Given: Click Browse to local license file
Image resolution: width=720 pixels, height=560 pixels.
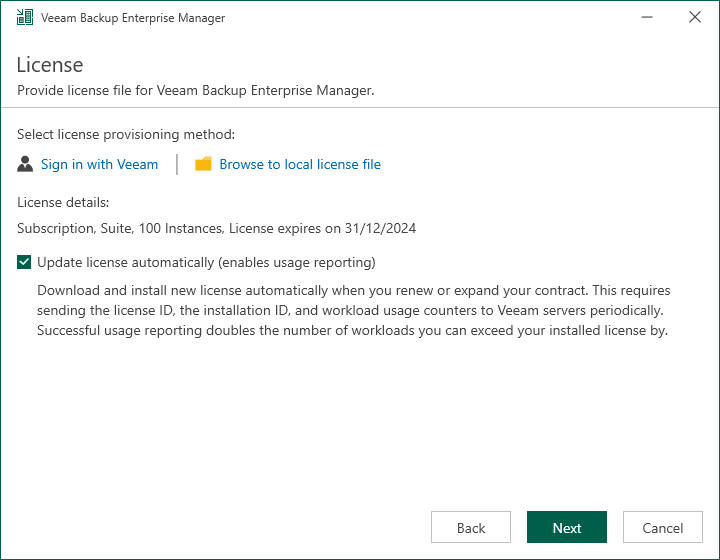Looking at the screenshot, I should click(300, 164).
